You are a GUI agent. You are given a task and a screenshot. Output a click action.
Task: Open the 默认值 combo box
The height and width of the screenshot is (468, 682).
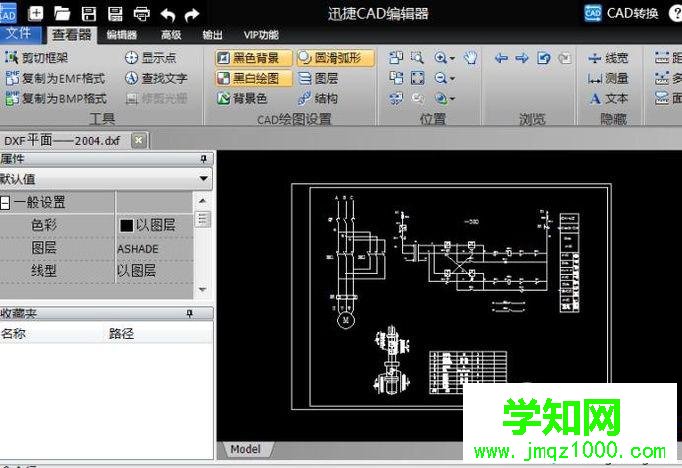pos(106,179)
